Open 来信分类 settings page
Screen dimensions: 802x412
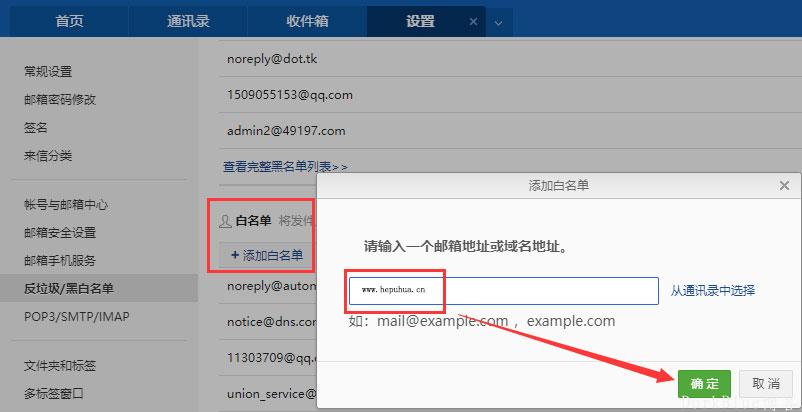click(48, 156)
